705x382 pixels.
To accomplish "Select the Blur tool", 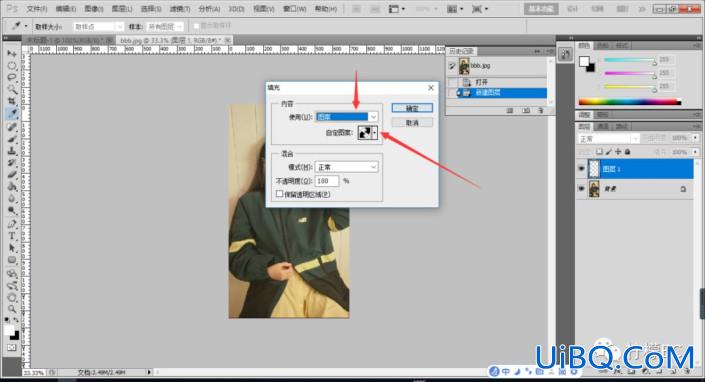I will (12, 198).
